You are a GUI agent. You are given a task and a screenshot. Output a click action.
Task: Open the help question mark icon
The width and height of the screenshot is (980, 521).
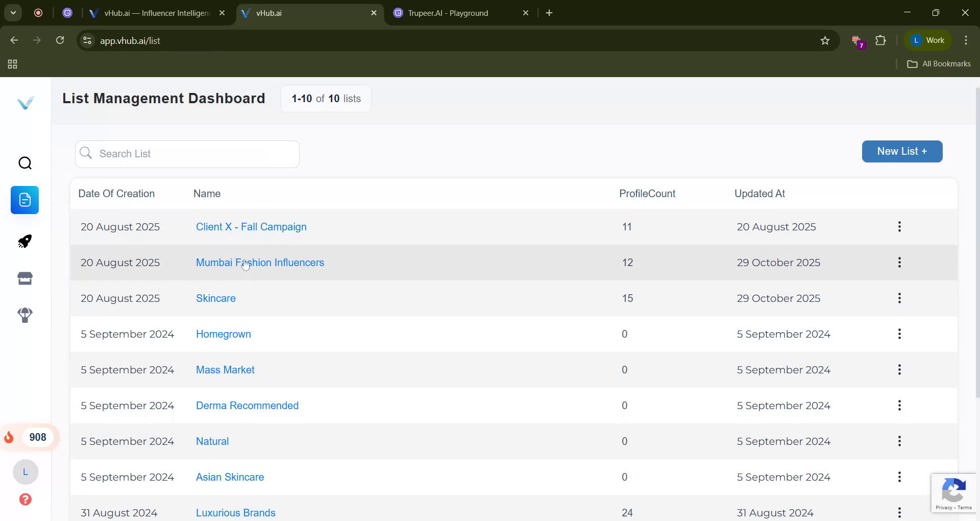click(x=26, y=500)
